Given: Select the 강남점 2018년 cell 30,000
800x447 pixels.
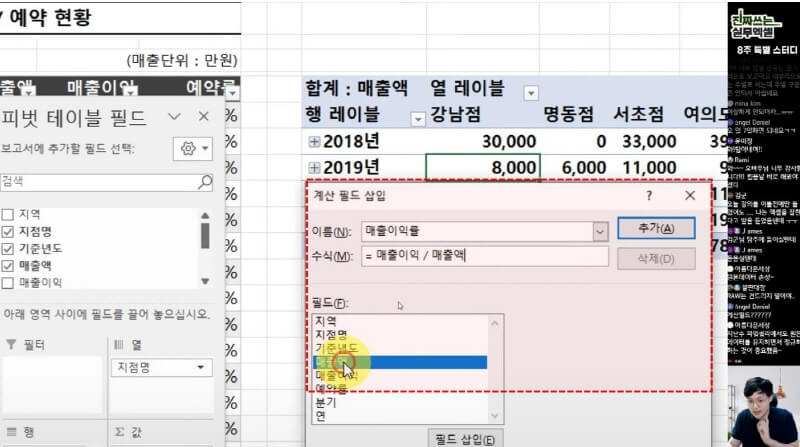Looking at the screenshot, I should coord(483,141).
